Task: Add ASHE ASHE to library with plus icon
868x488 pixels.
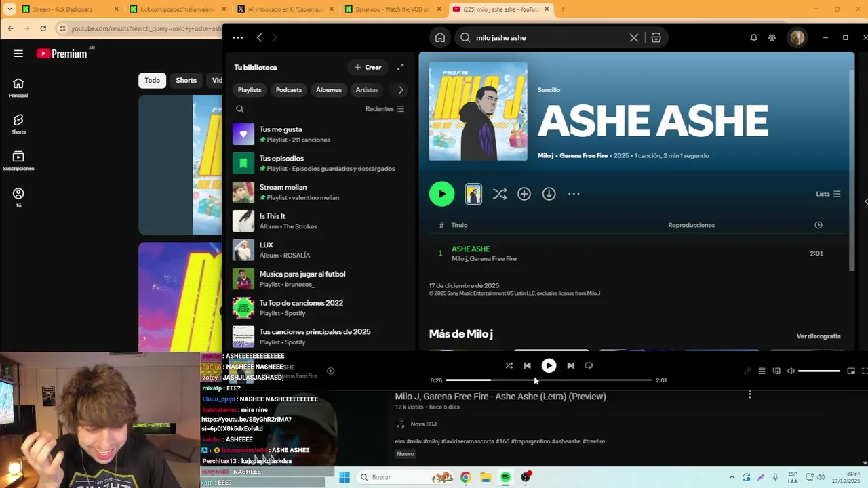Action: pyautogui.click(x=524, y=194)
